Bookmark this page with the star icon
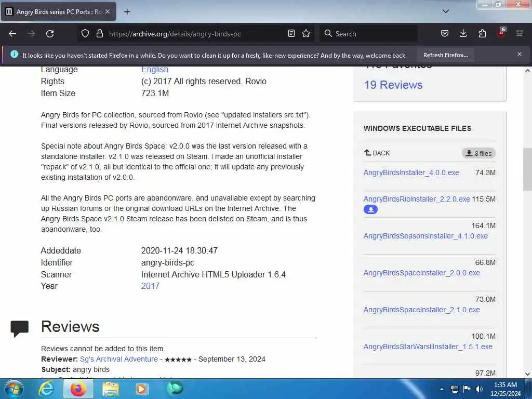532x399 pixels. pos(306,34)
